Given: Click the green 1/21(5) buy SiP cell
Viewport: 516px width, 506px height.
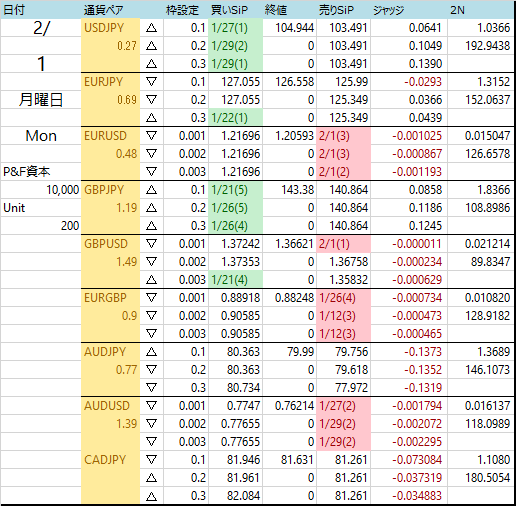Looking at the screenshot, I should tap(235, 190).
